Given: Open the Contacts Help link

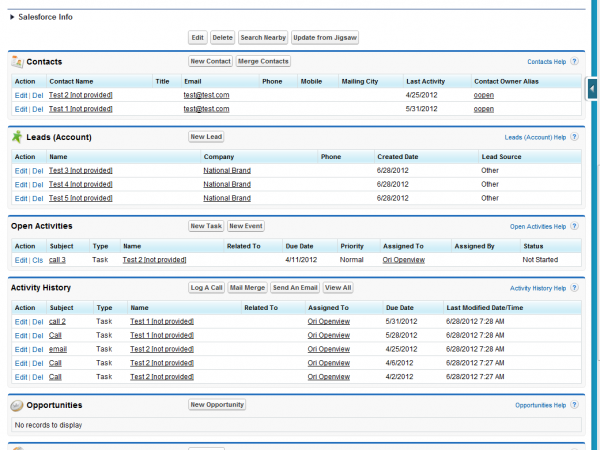Looking at the screenshot, I should pyautogui.click(x=546, y=62).
